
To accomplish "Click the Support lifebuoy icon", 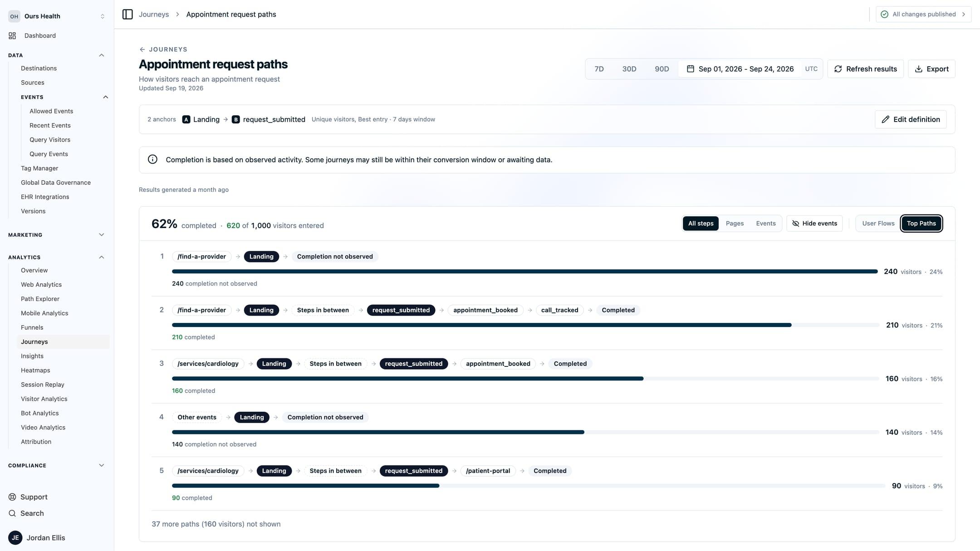I will point(12,497).
